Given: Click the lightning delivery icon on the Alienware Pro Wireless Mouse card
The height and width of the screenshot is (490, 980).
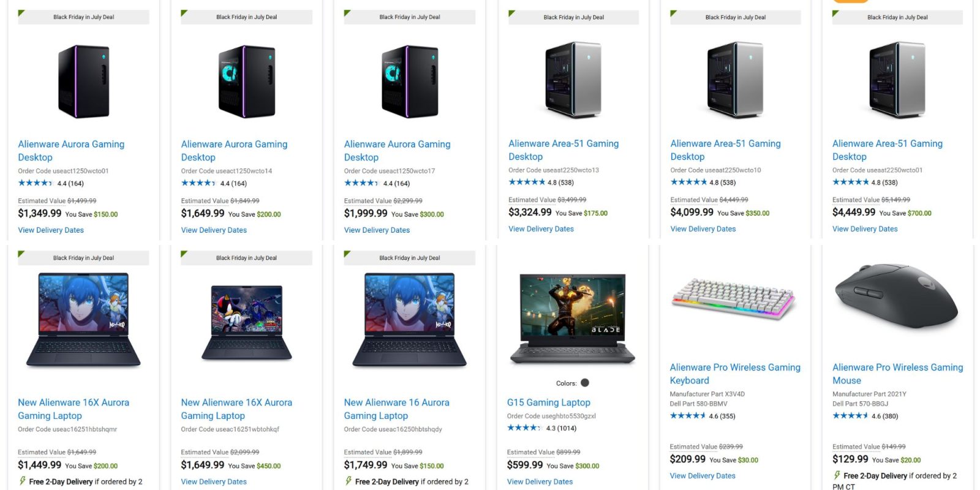Looking at the screenshot, I should 835,475.
